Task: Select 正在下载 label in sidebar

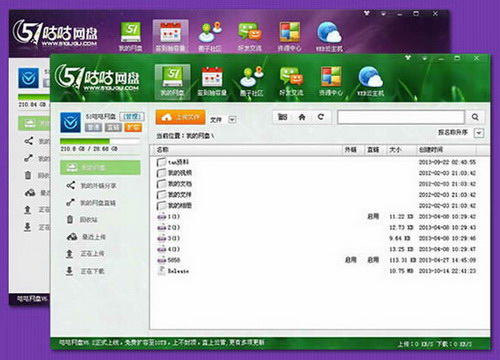Action: click(92, 271)
